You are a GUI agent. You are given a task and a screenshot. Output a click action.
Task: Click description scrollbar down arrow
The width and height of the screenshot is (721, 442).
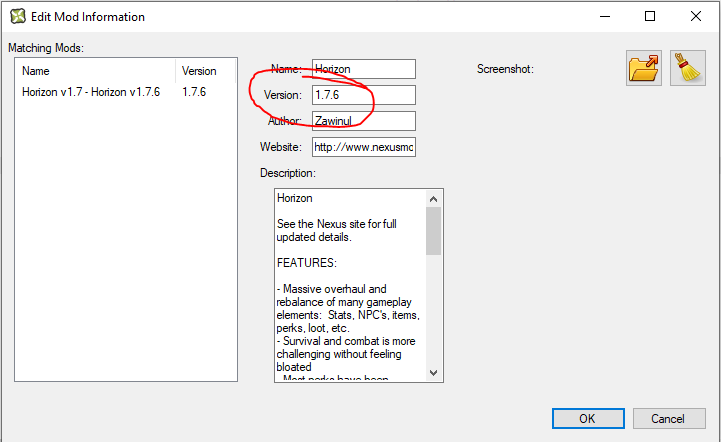click(x=433, y=373)
